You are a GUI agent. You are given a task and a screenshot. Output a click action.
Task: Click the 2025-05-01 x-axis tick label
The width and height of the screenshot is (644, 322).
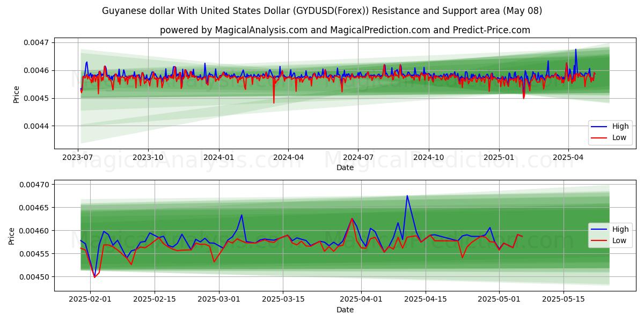coord(500,299)
